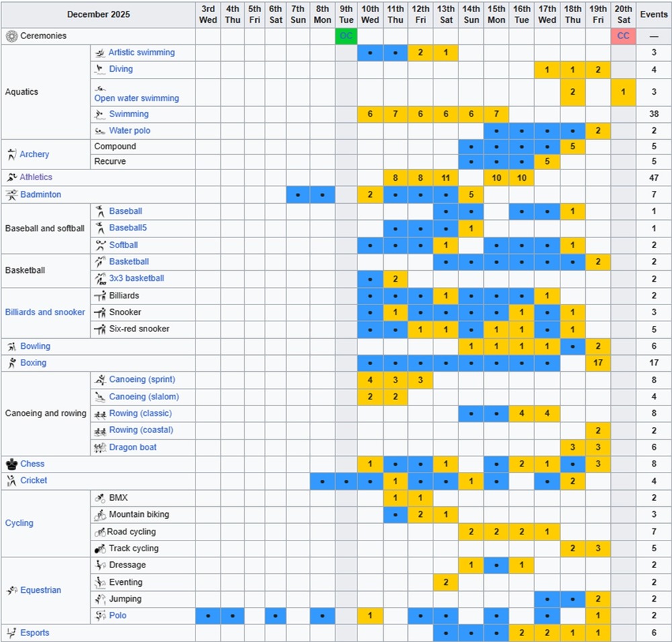Open the Athletics link
Viewport: 672px width, 642px height.
(36, 177)
